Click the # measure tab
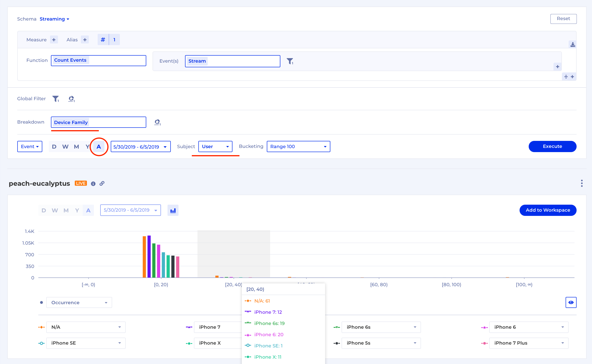 (x=103, y=40)
